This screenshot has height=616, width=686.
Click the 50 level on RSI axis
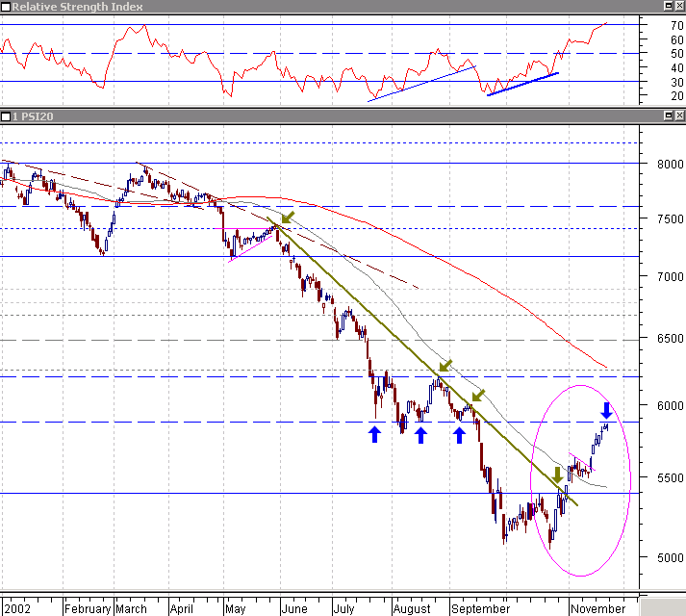pyautogui.click(x=676, y=53)
